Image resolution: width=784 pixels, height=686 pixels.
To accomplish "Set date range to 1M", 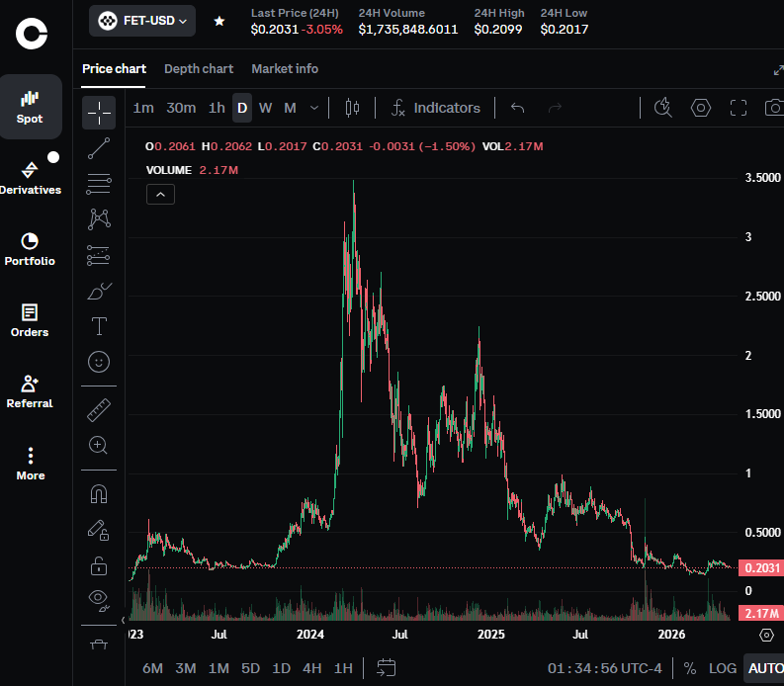I will pos(218,668).
